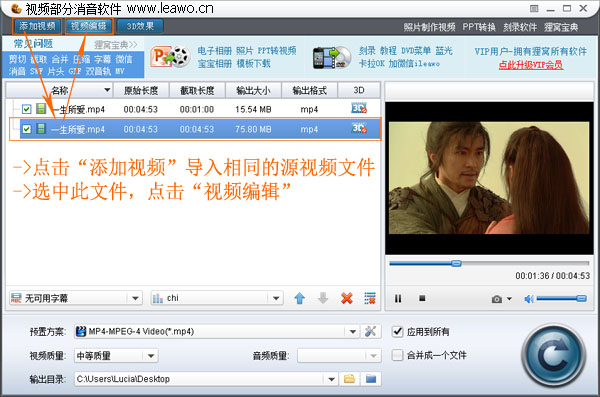Expand the snapshot options arrow
The width and height of the screenshot is (600, 397).
pos(509,299)
